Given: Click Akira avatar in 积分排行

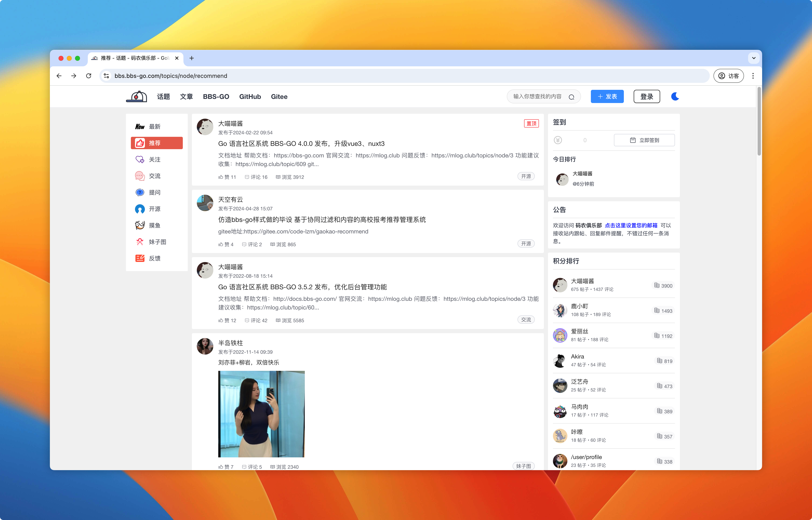Looking at the screenshot, I should [560, 361].
